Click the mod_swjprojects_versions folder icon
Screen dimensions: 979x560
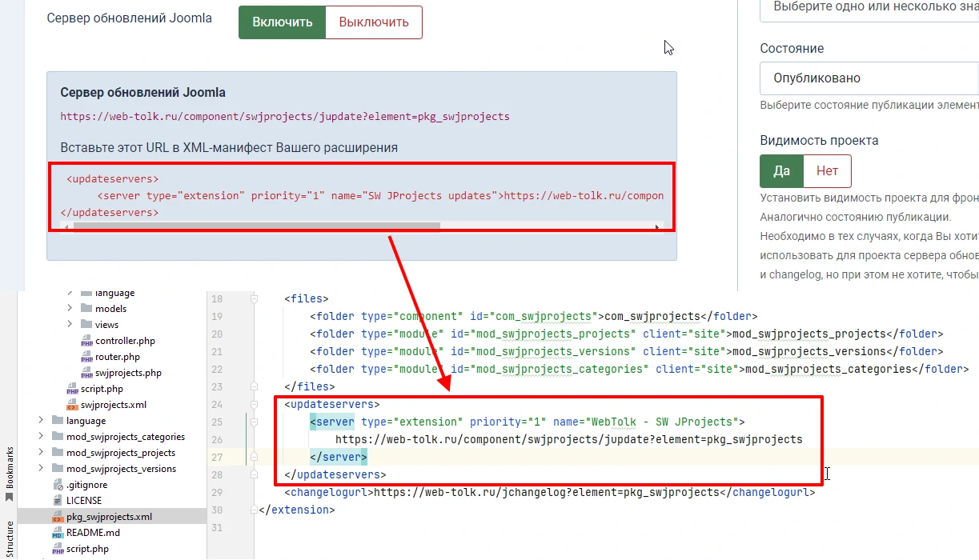(58, 469)
